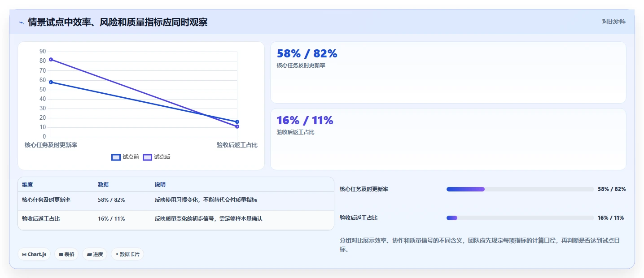This screenshot has height=278, width=644.
Task: Click the 表格 tag chip
Action: point(66,254)
